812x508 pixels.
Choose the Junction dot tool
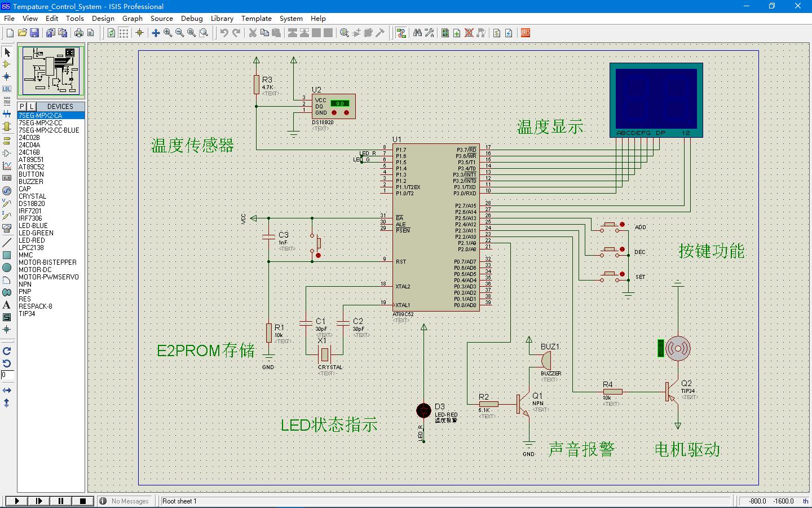(7, 76)
